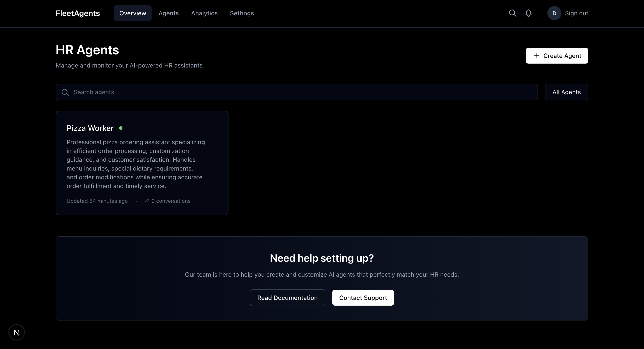Click the plus icon on Create Agent
Viewport: 644px width, 349px height.
tap(536, 56)
